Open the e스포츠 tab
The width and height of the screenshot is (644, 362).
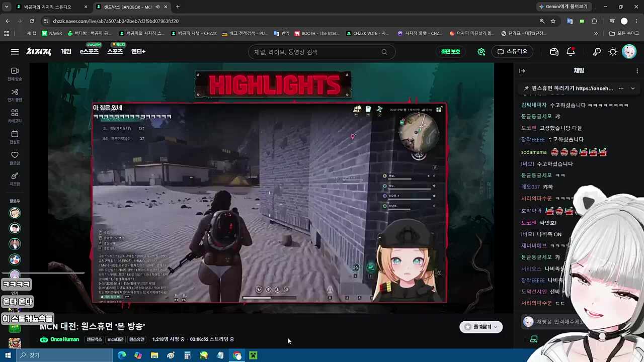click(89, 52)
